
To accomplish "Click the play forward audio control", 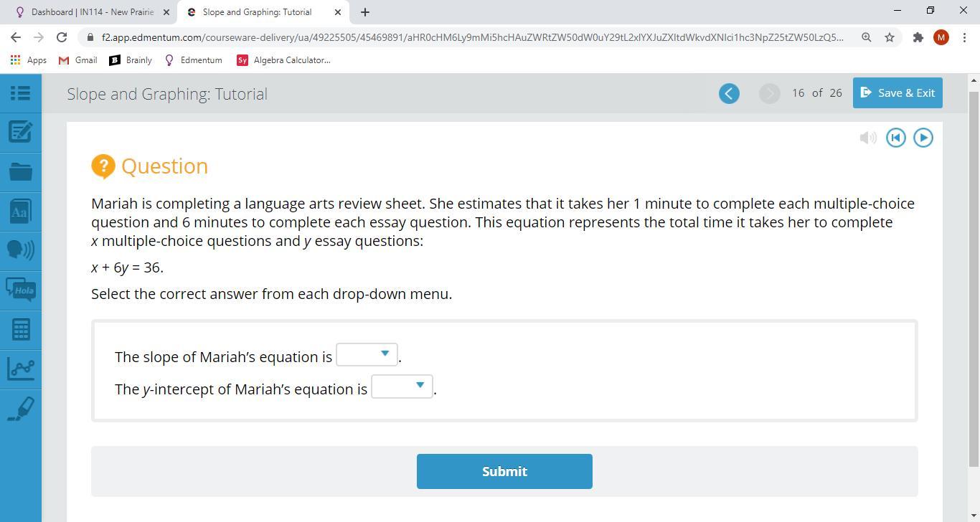I will tap(923, 138).
